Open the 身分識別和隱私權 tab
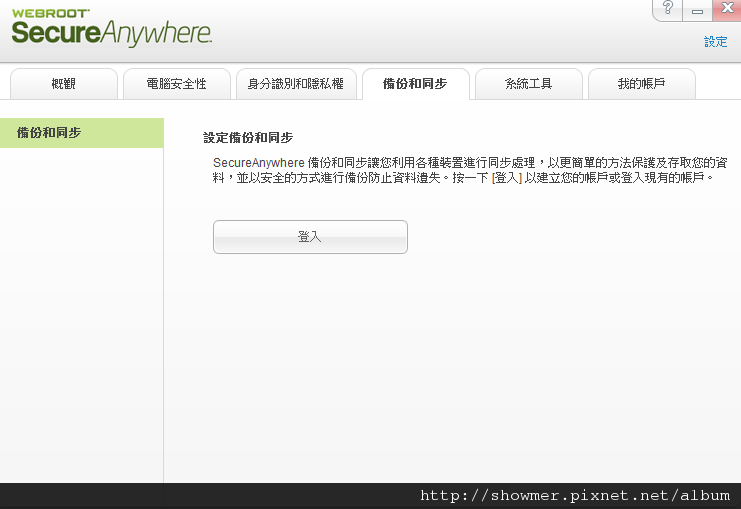 296,84
